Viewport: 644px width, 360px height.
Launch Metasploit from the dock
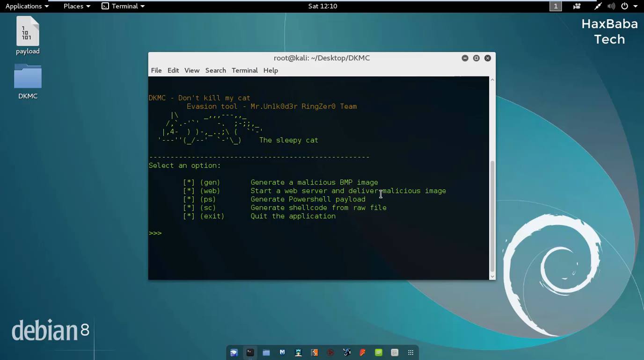click(x=282, y=353)
